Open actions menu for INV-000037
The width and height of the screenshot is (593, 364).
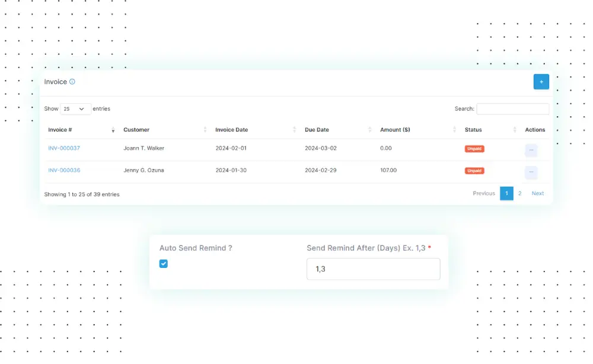coord(531,150)
